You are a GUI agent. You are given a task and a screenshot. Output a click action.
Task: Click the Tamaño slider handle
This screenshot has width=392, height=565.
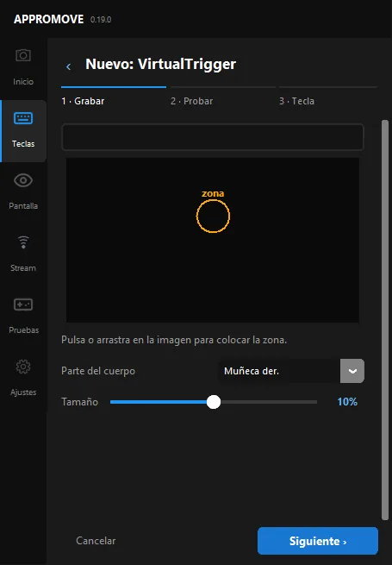pyautogui.click(x=214, y=402)
